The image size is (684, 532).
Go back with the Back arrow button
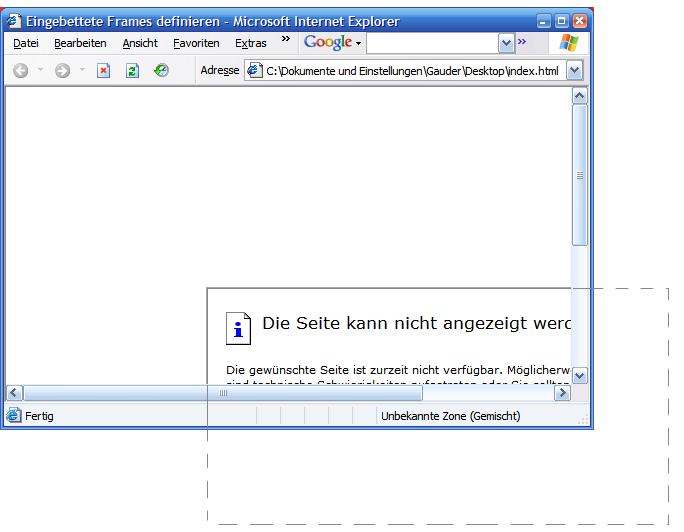click(21, 70)
